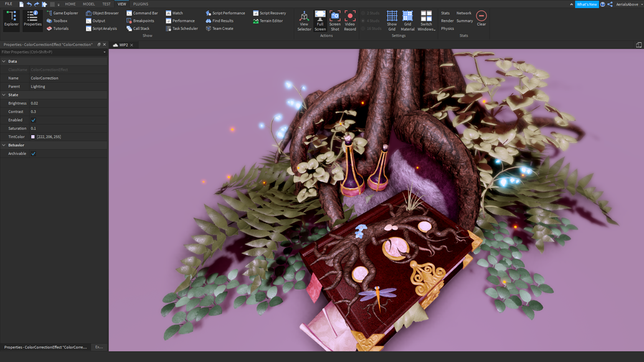The width and height of the screenshot is (644, 362).
Task: Open the FILE menu
Action: pos(7,4)
